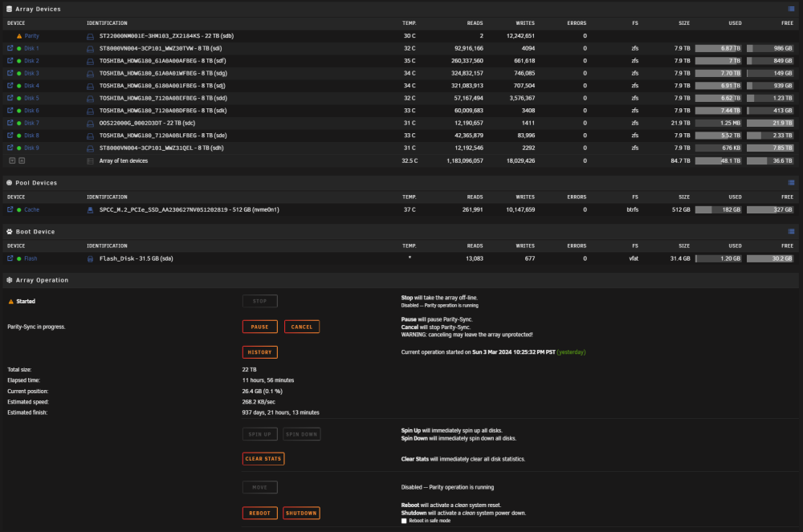This screenshot has width=803, height=532.
Task: Click Disk 7 free bar showing 21.9 TB
Action: [770, 123]
